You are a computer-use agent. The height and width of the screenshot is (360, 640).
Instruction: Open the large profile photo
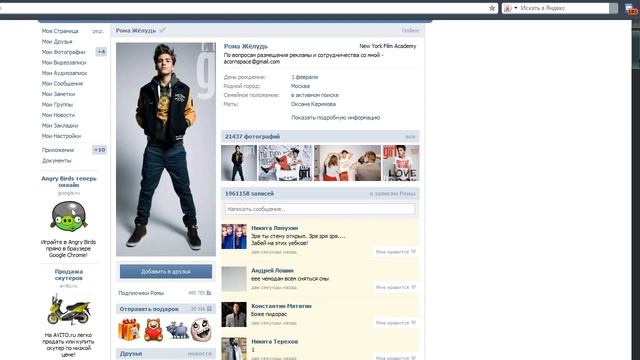click(166, 149)
